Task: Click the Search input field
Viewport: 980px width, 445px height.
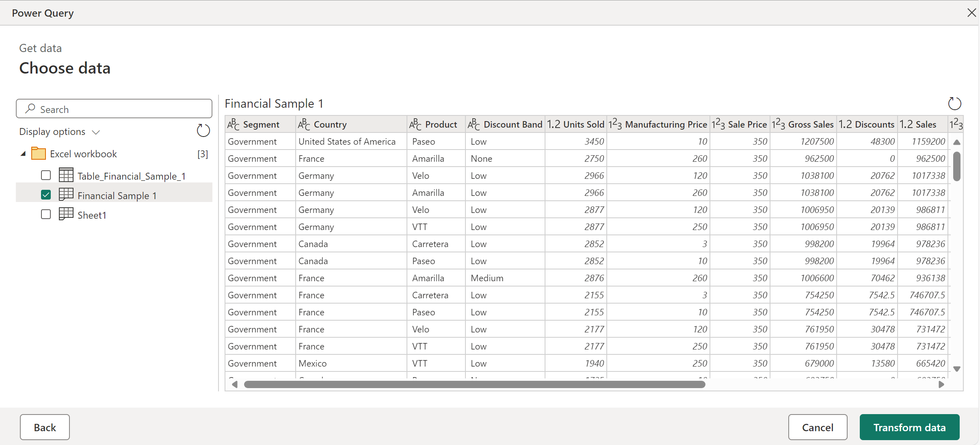Action: tap(115, 109)
